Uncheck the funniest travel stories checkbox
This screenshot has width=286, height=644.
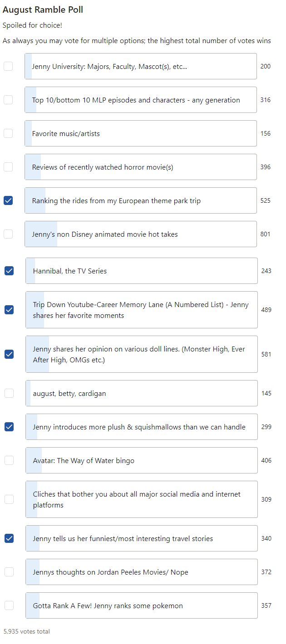click(x=9, y=538)
